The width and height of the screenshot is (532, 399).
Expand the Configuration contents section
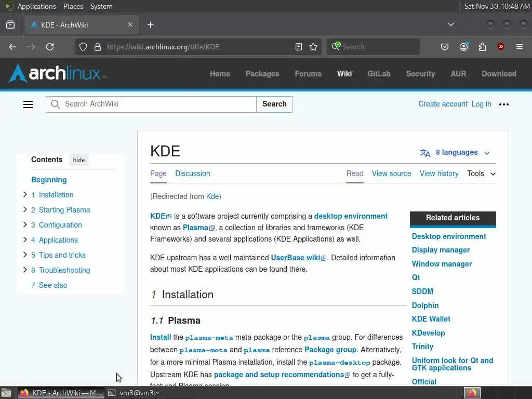point(25,224)
